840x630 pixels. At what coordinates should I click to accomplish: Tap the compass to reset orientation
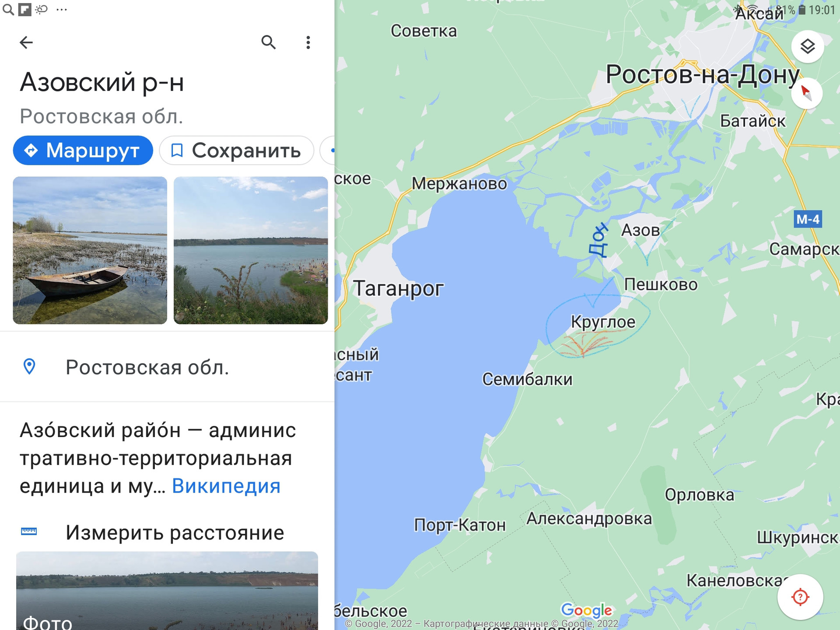click(806, 93)
